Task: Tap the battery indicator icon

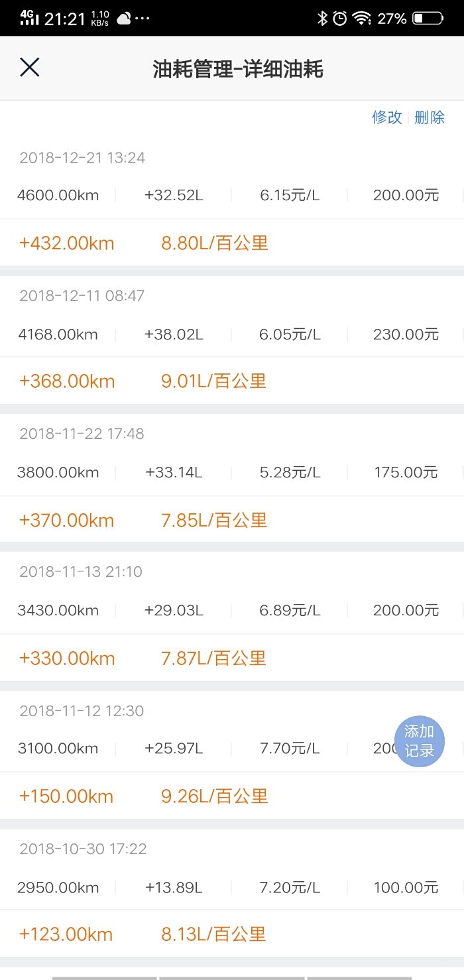Action: coord(428,18)
